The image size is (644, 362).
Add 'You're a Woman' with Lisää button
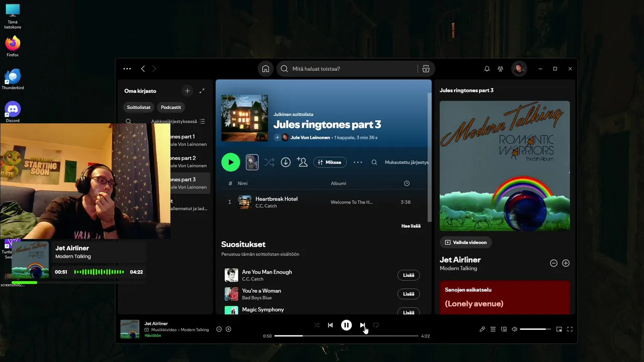(x=409, y=294)
